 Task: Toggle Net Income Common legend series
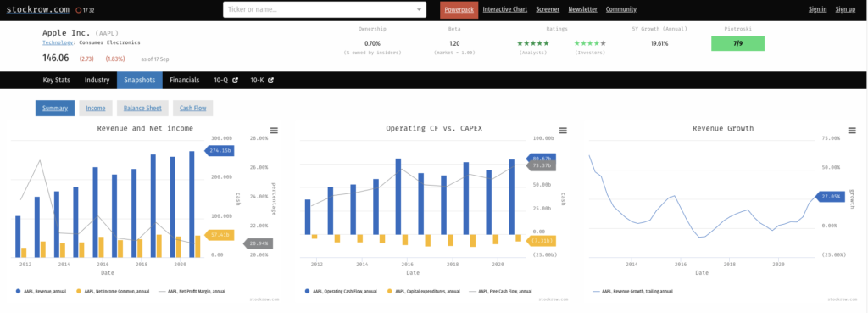113,291
